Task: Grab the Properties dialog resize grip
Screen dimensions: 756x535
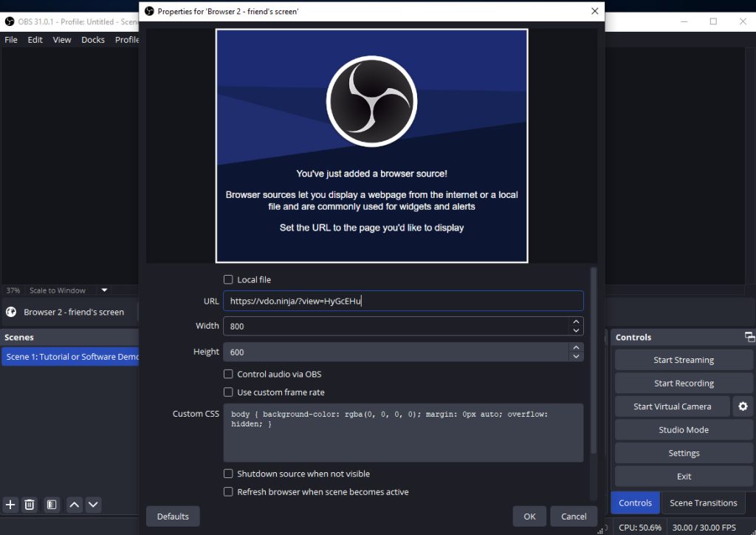Action: (x=600, y=531)
